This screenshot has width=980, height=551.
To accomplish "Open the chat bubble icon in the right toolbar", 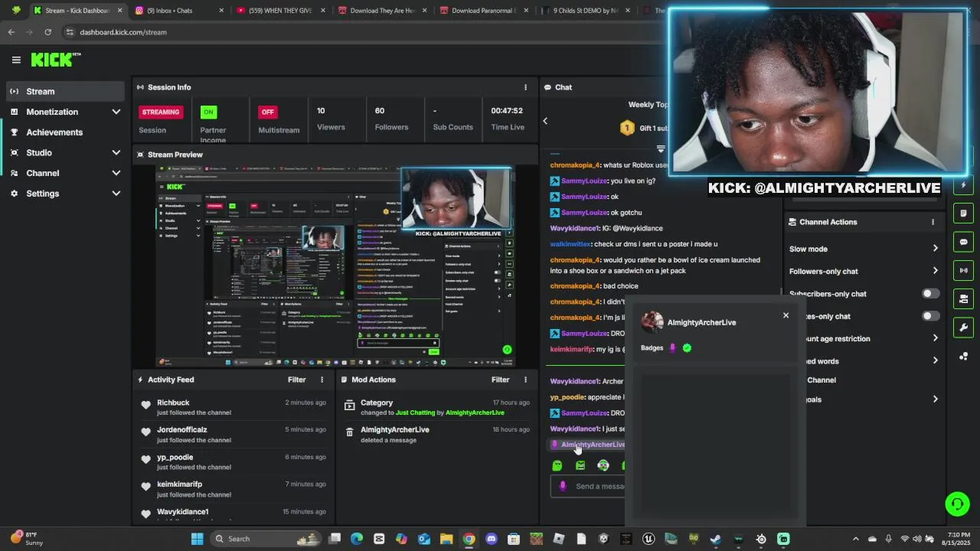I will pos(963,242).
